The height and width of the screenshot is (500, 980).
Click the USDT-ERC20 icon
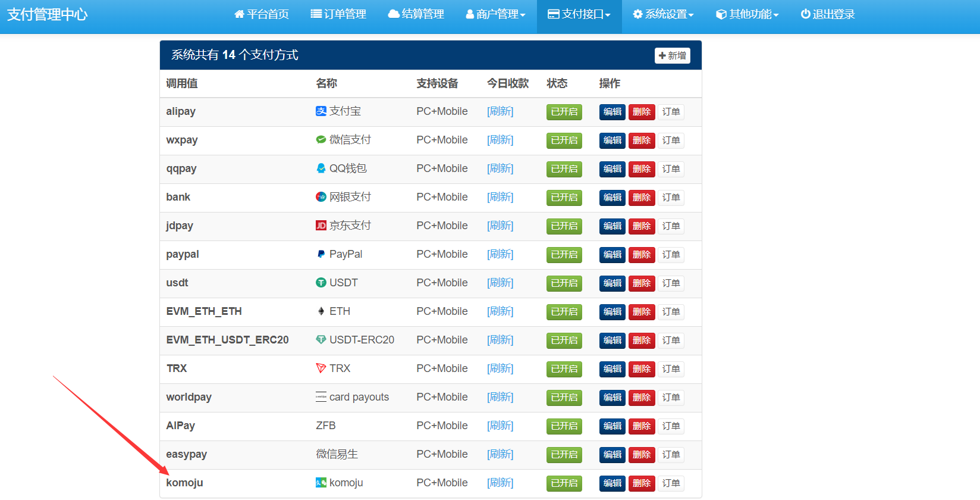[x=321, y=340]
